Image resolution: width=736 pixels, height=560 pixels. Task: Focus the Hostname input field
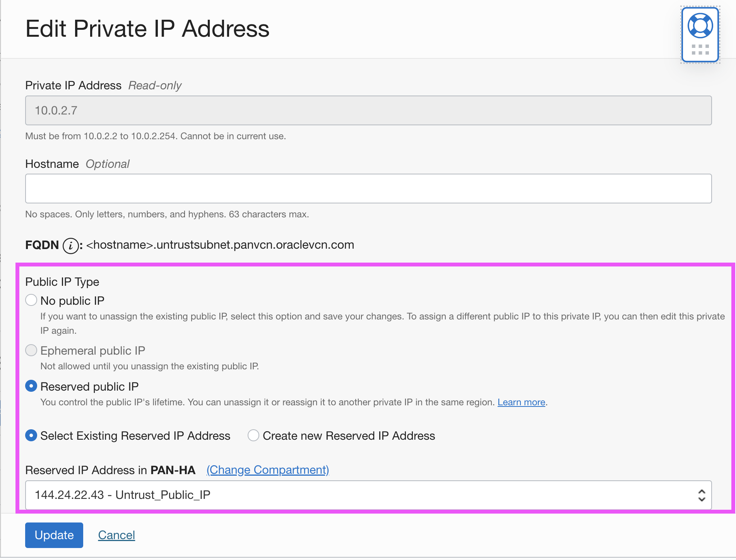[x=368, y=189]
